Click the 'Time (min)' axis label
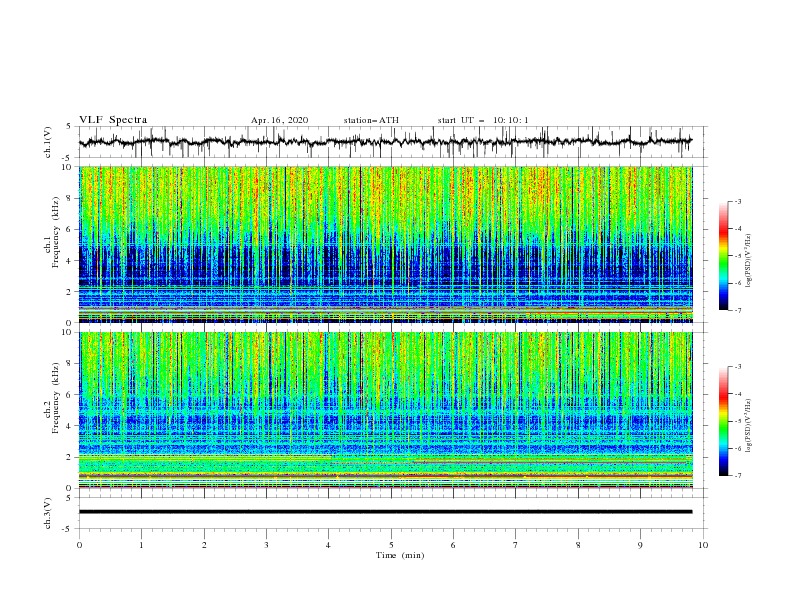792x612 pixels. click(x=400, y=555)
